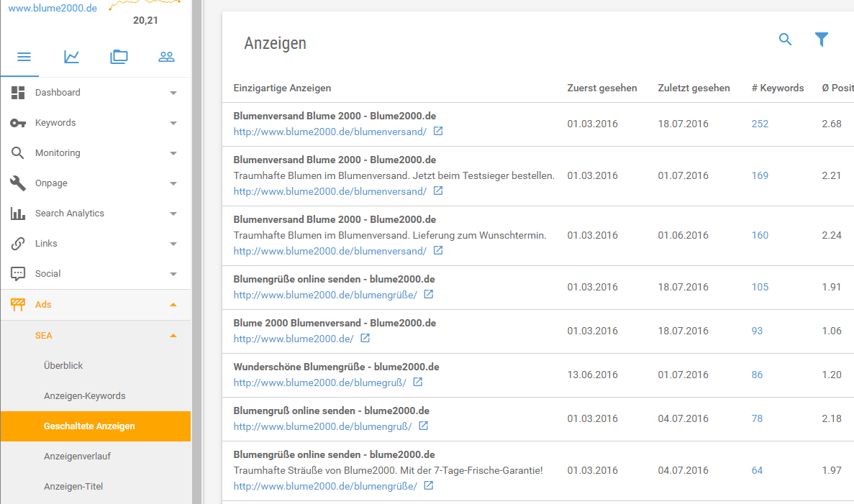Open keyword count 169 link
This screenshot has width=854, height=504.
[760, 175]
